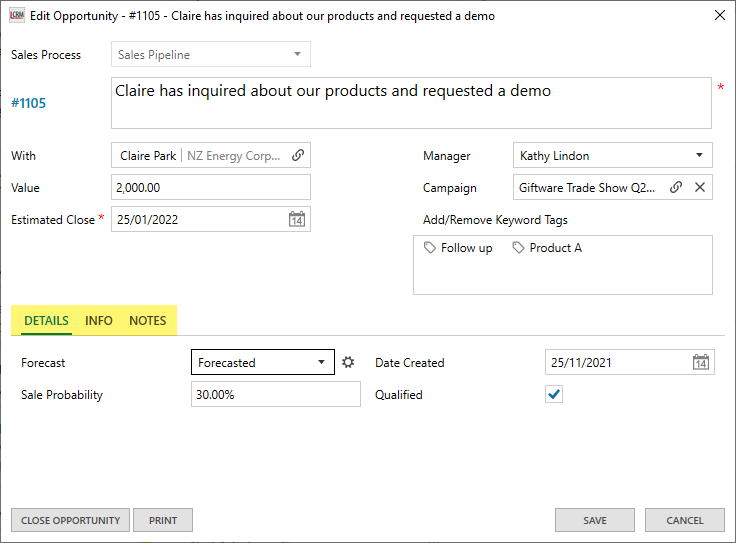Uncheck the Qualified checkbox
Viewport: 736px width, 543px height.
(554, 395)
